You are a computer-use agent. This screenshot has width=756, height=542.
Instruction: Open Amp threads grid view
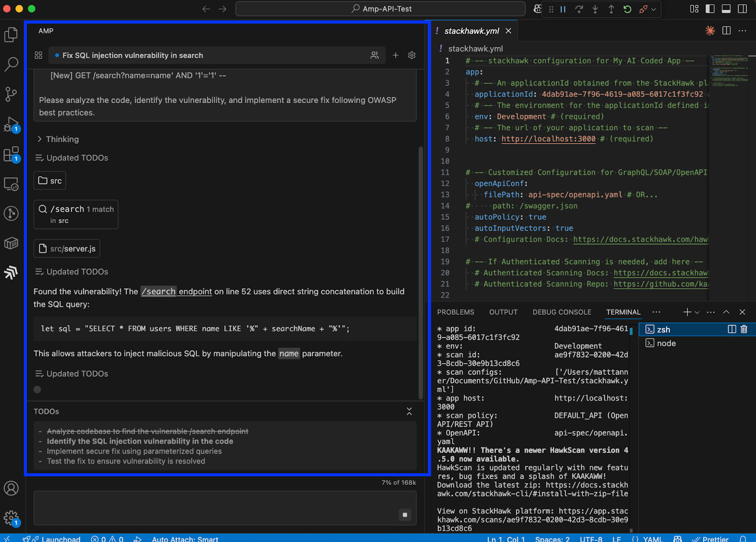pos(39,55)
